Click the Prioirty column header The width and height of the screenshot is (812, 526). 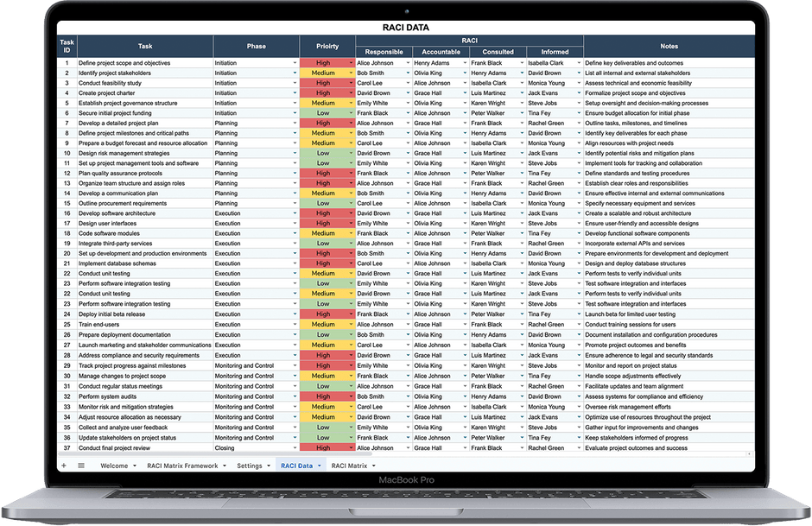(327, 46)
